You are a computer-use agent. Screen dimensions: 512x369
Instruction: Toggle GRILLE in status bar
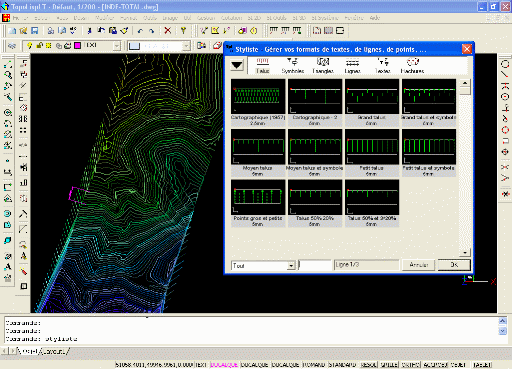[389, 365]
